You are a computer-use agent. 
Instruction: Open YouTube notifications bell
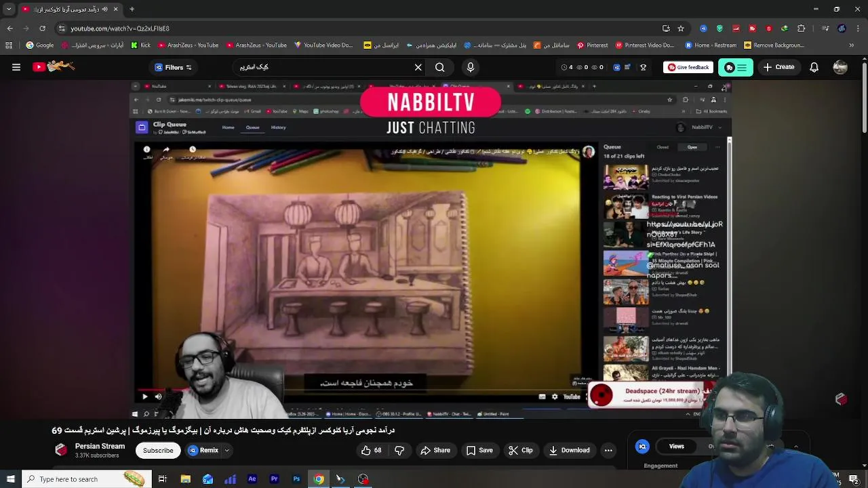(814, 67)
